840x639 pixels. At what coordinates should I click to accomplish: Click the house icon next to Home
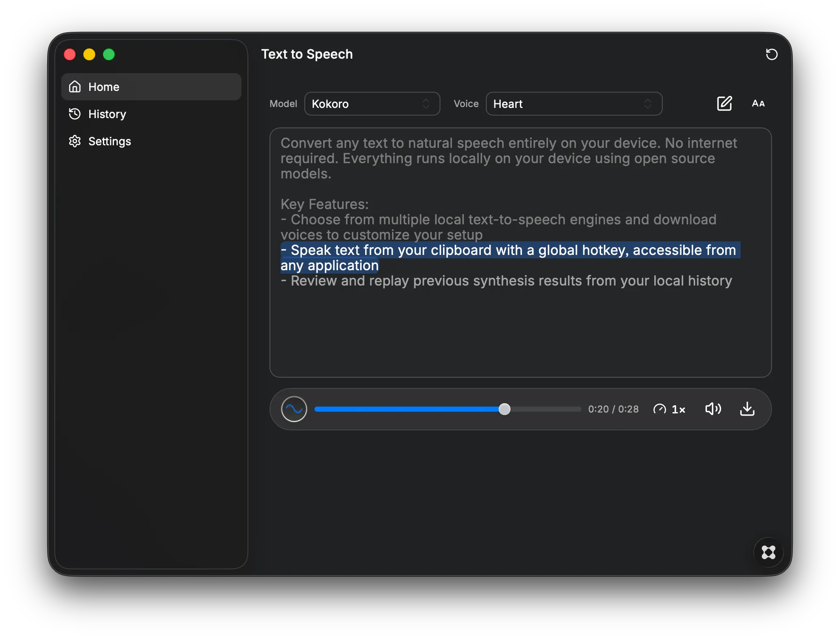pyautogui.click(x=75, y=87)
